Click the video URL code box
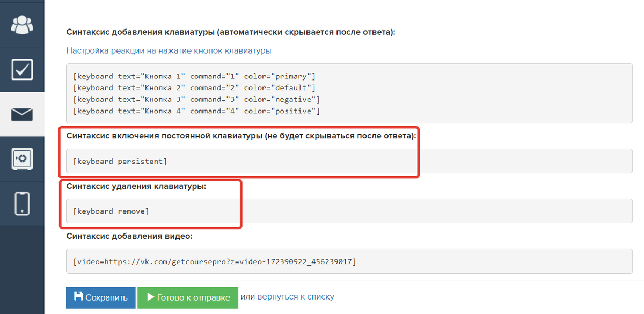 coord(349,261)
